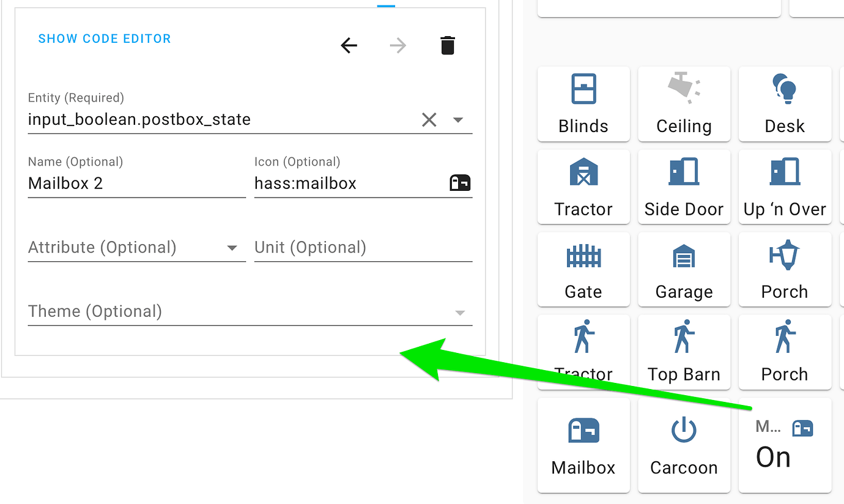Select the Desk lamp icon

coord(785,89)
